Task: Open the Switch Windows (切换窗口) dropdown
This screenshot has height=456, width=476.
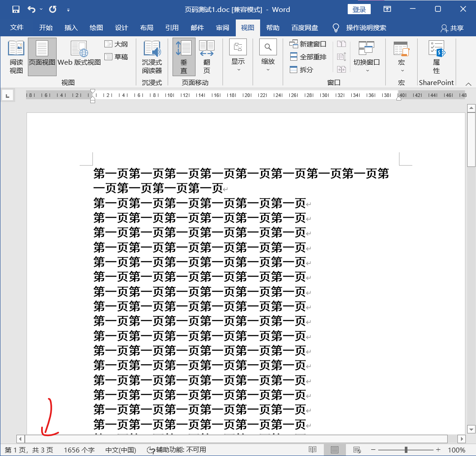Action: pyautogui.click(x=367, y=57)
